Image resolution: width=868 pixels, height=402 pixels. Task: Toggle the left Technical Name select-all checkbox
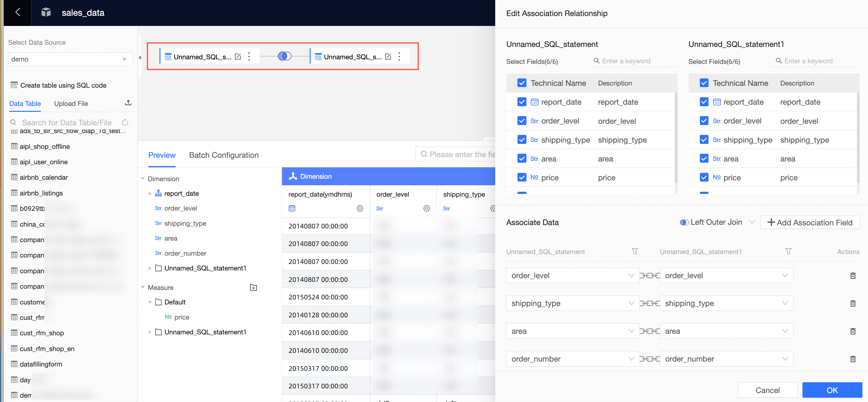pyautogui.click(x=521, y=83)
